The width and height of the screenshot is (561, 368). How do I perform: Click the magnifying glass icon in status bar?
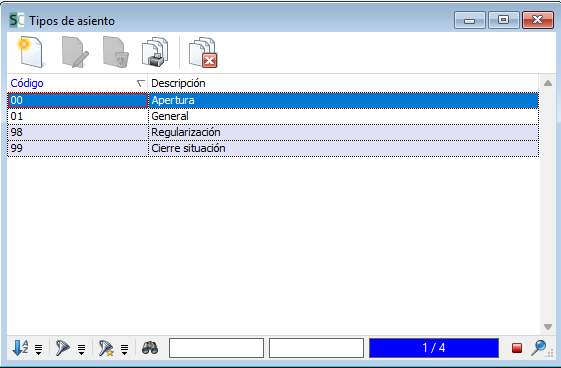pyautogui.click(x=538, y=348)
